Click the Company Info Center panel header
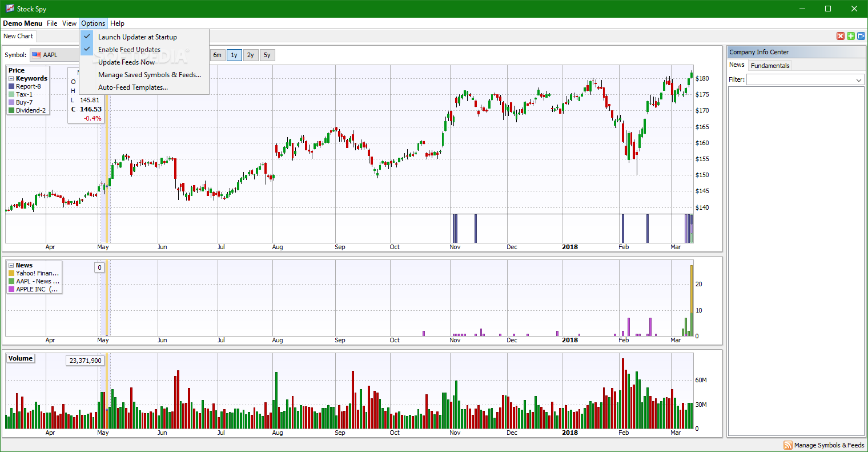 (x=796, y=52)
